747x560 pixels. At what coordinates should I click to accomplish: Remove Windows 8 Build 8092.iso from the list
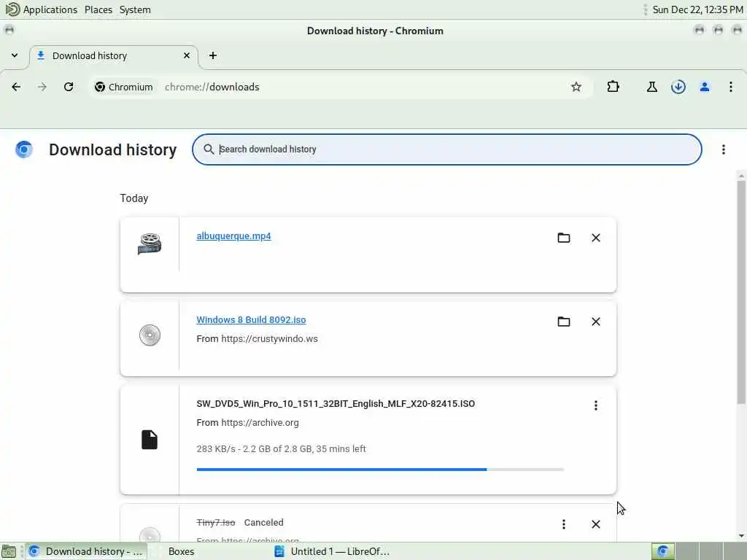595,322
